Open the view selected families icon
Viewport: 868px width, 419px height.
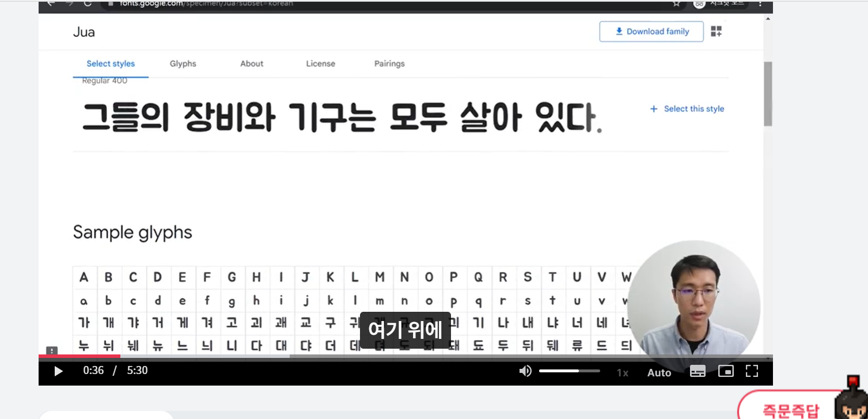717,32
